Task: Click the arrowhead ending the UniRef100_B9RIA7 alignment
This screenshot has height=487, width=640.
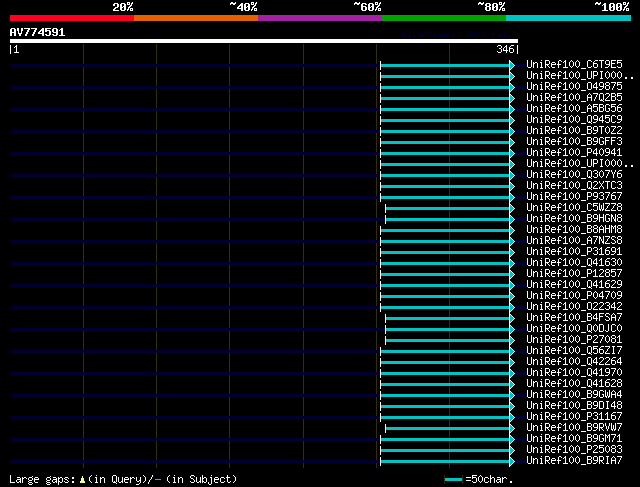Action: pyautogui.click(x=512, y=462)
